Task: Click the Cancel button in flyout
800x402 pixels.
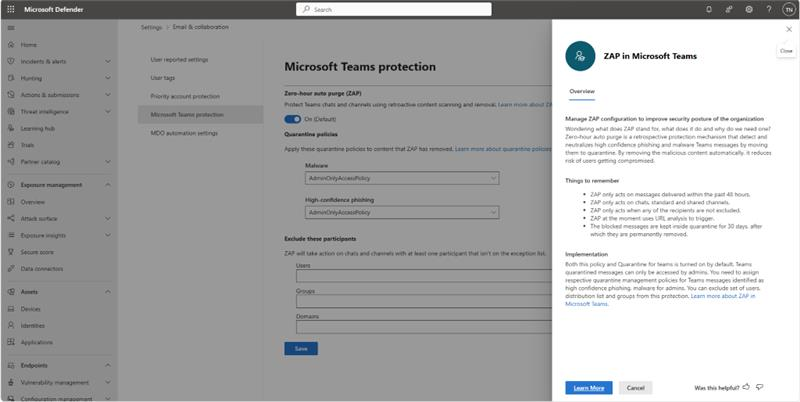Action: pyautogui.click(x=635, y=388)
